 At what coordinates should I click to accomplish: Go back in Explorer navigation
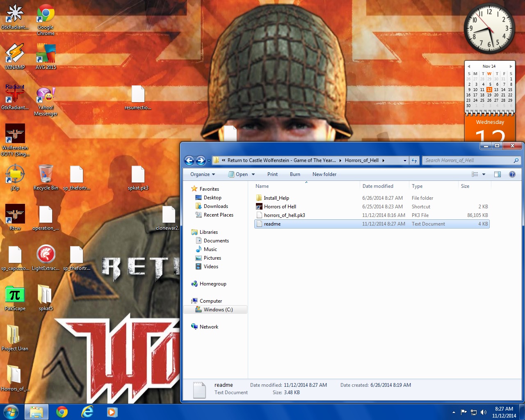point(189,160)
